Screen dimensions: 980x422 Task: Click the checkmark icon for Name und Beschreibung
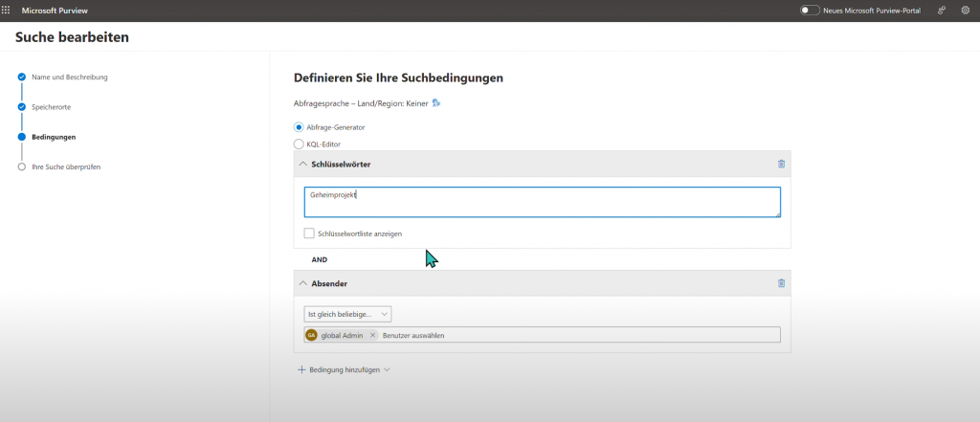22,77
